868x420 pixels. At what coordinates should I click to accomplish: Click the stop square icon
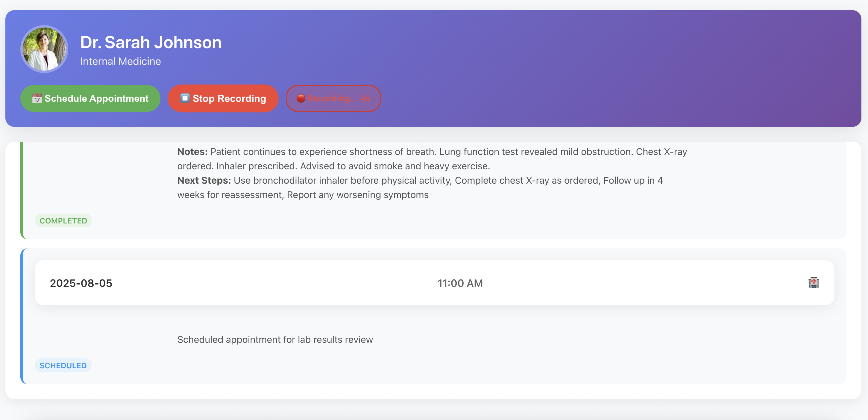pos(185,98)
